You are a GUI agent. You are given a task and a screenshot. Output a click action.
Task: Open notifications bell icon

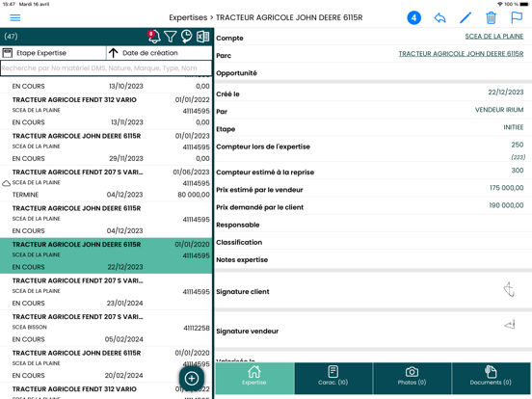[x=154, y=37]
